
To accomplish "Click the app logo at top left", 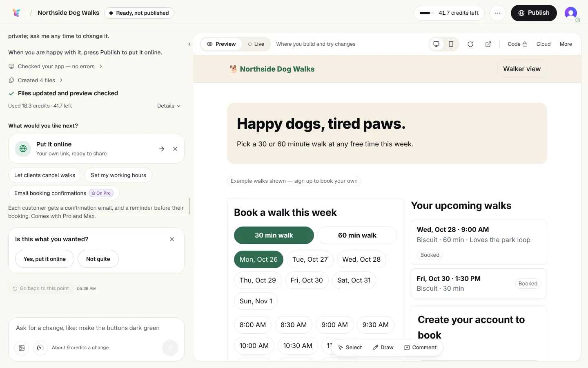I will tap(16, 13).
